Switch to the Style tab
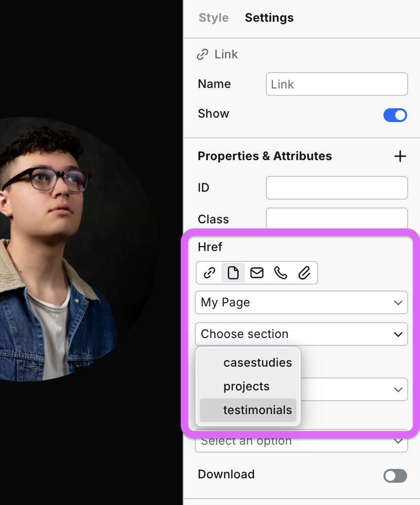 [x=213, y=18]
